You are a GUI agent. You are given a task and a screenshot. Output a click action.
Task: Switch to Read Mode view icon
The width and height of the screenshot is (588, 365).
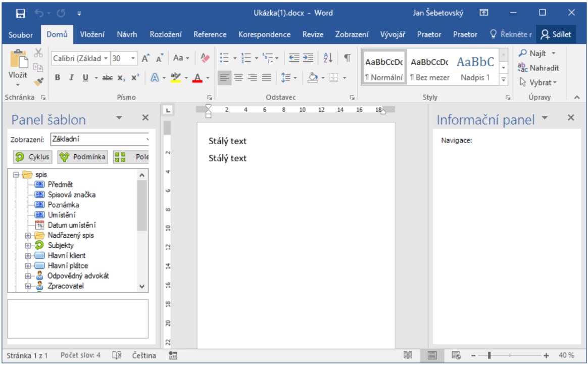coord(408,355)
